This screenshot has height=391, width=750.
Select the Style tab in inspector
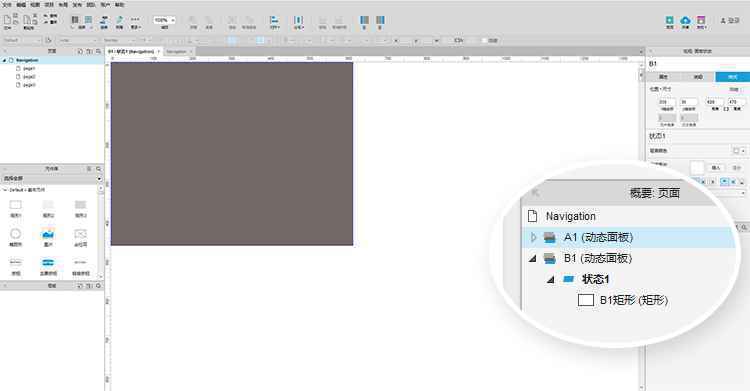732,77
